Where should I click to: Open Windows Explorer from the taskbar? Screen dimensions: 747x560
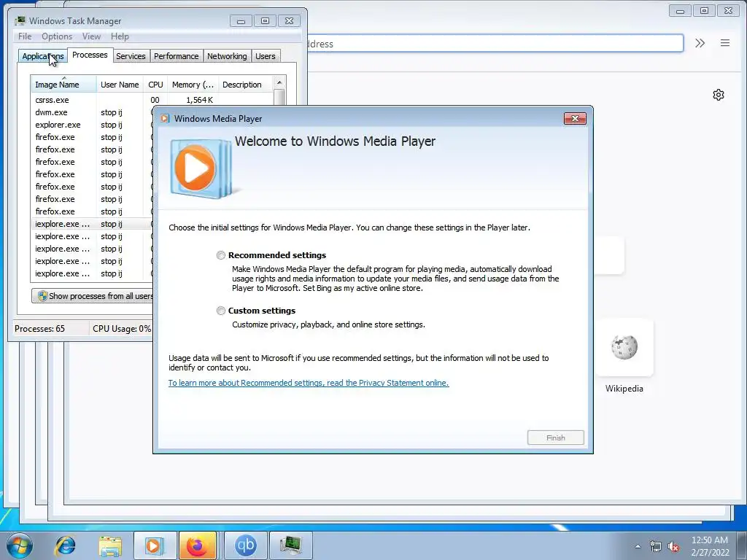[x=110, y=545]
